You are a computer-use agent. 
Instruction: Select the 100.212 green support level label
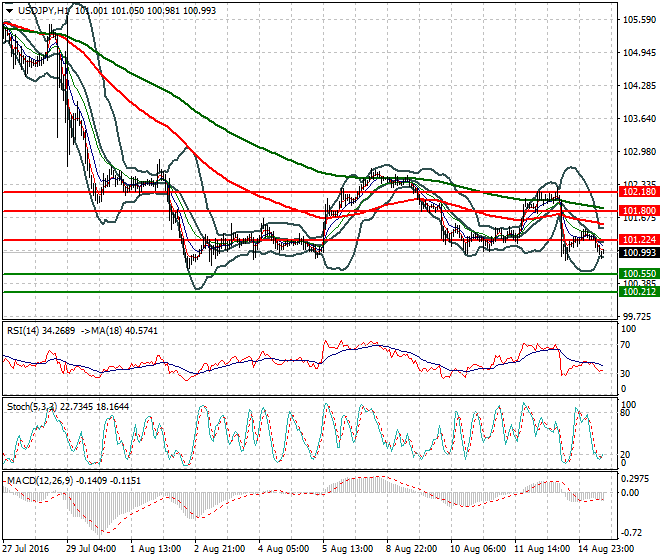[638, 292]
